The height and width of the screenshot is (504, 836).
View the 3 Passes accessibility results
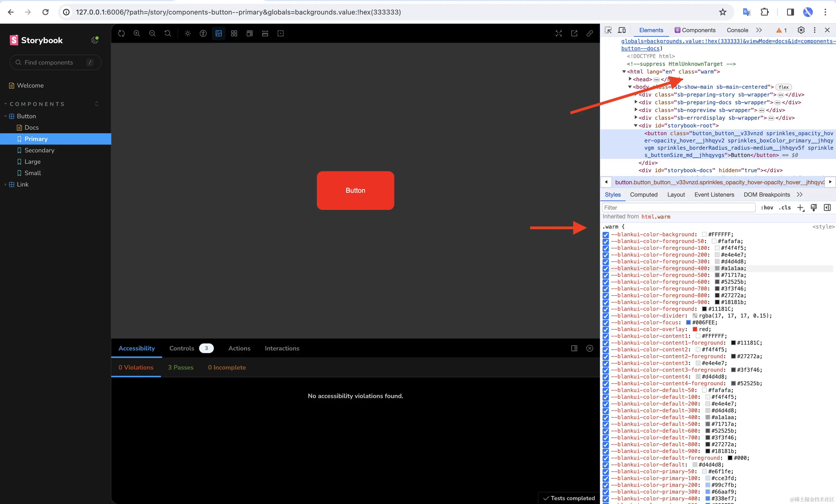pyautogui.click(x=181, y=367)
